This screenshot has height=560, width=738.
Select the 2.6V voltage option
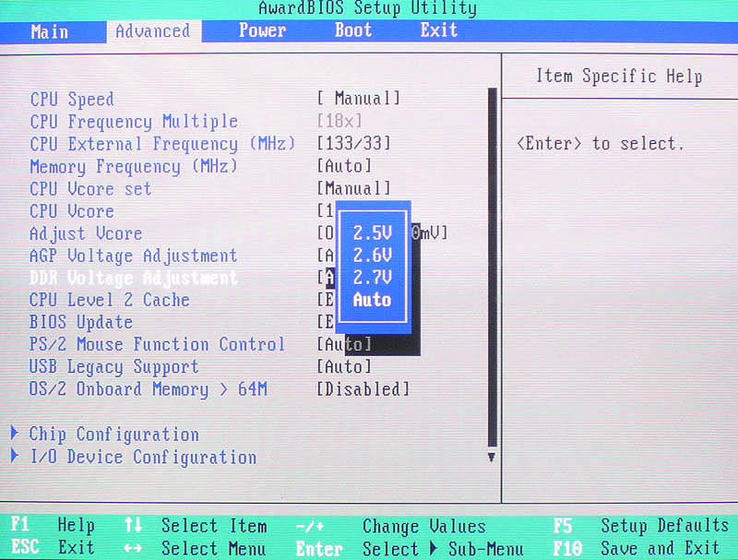(x=373, y=256)
